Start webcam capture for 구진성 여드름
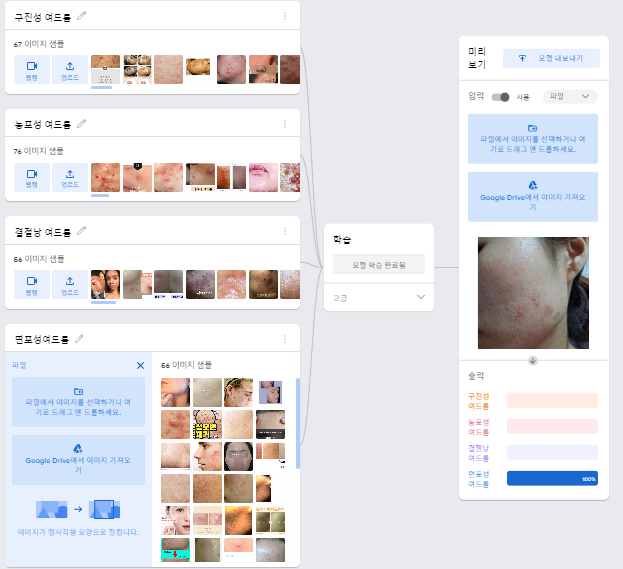The width and height of the screenshot is (623, 569). tap(32, 70)
